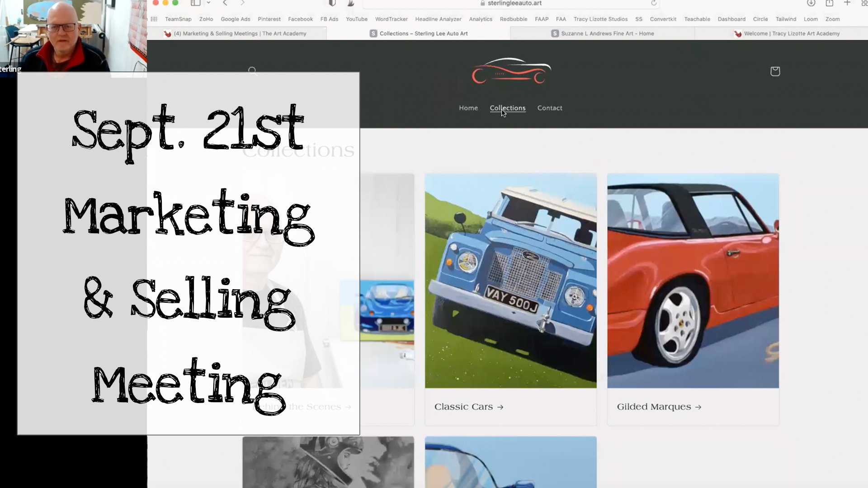Open the Classic Cars collection link
The height and width of the screenshot is (488, 868).
[469, 407]
